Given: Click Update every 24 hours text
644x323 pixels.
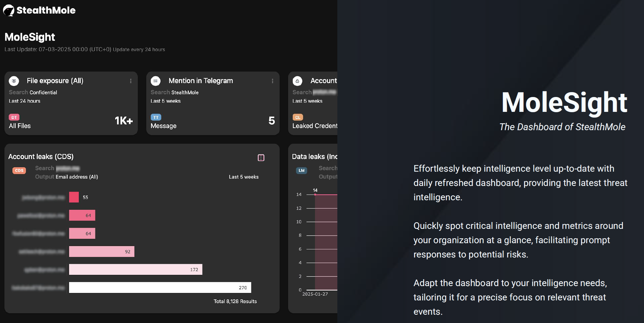Looking at the screenshot, I should pyautogui.click(x=139, y=49).
